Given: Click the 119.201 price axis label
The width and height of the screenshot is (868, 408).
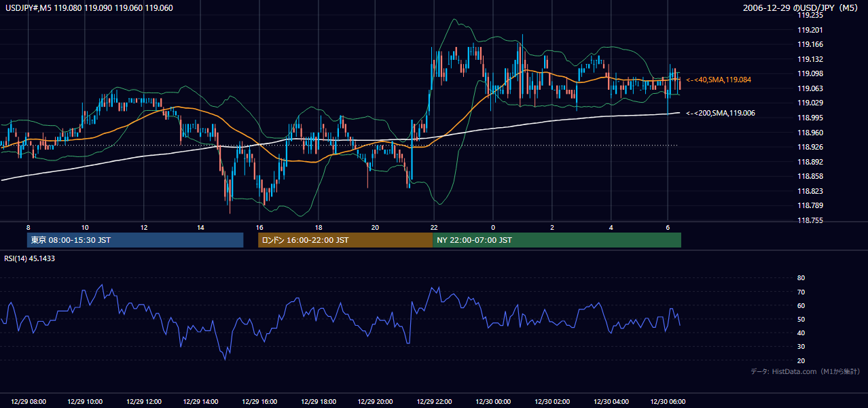Looking at the screenshot, I should [x=810, y=30].
